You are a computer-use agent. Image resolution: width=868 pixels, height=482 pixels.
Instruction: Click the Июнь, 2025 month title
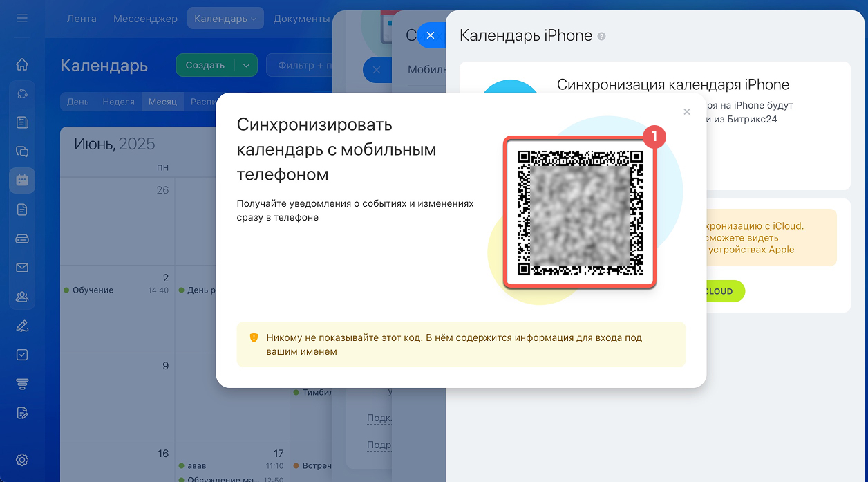(x=115, y=144)
